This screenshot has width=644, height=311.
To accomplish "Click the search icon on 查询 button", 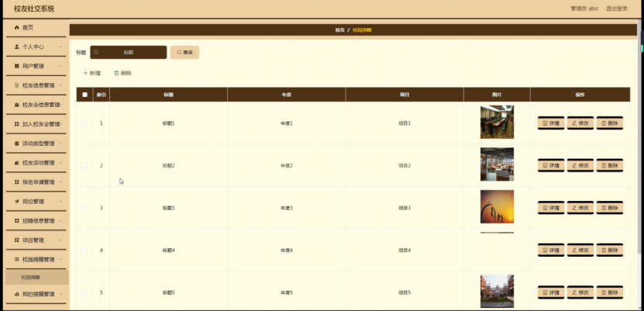I will pos(179,52).
